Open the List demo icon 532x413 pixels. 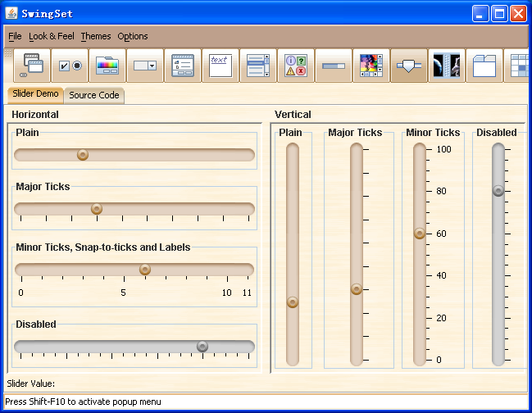(258, 65)
